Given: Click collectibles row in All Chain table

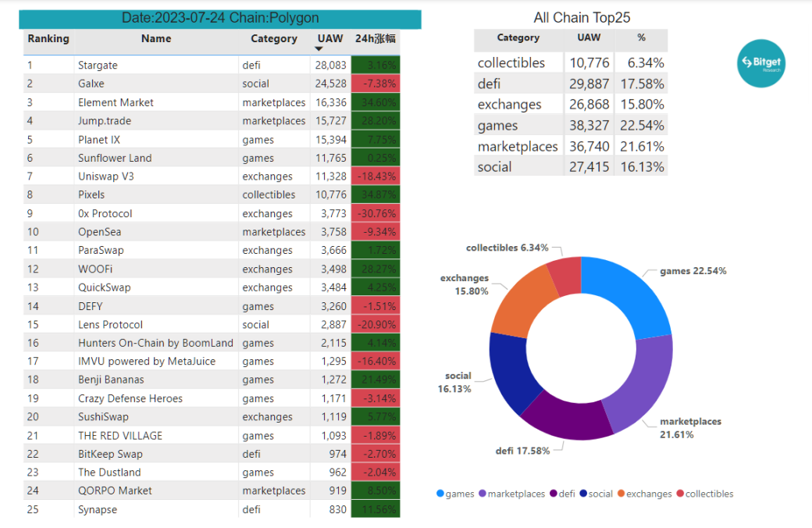Looking at the screenshot, I should (571, 62).
